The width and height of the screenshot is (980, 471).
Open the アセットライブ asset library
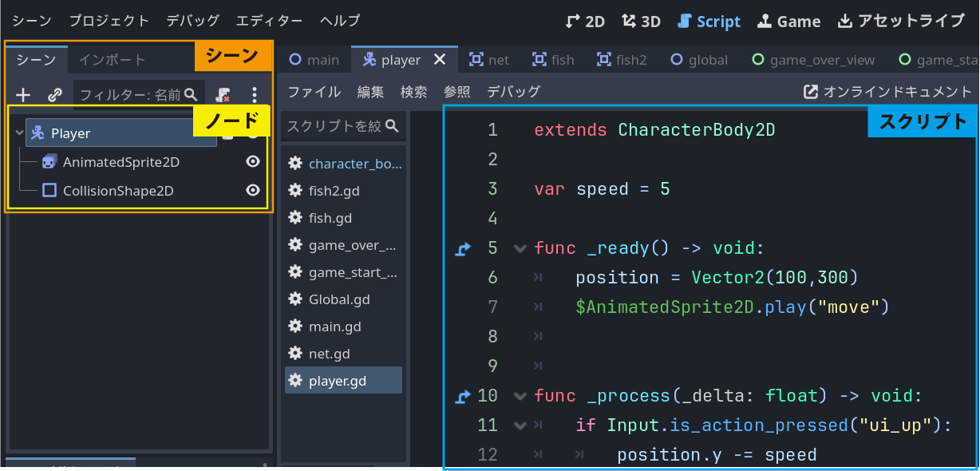coord(901,22)
